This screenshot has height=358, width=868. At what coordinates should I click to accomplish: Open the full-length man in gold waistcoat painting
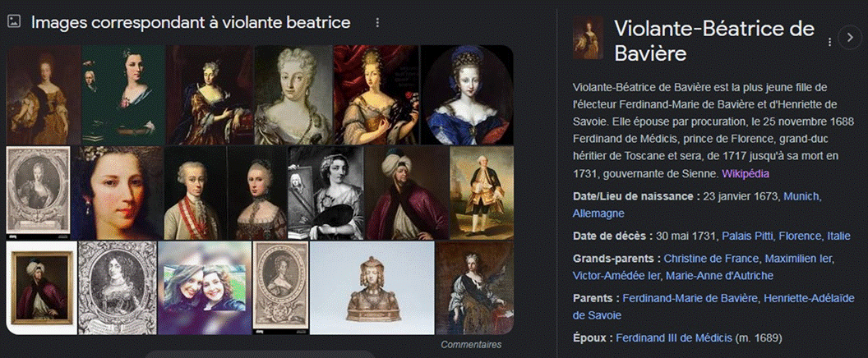482,193
